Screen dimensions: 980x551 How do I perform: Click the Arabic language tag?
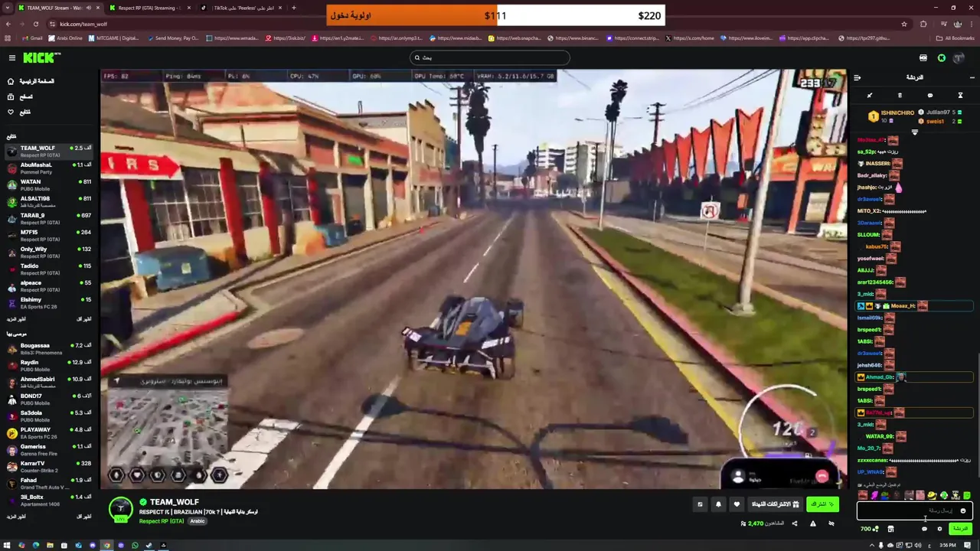pyautogui.click(x=198, y=521)
